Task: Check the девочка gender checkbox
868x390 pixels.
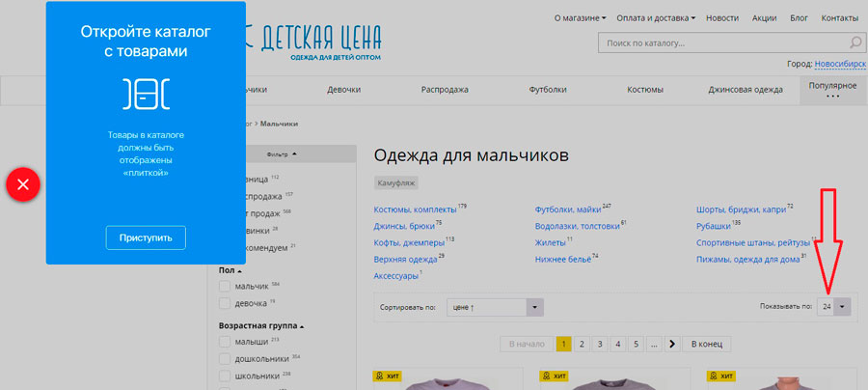Action: (225, 303)
